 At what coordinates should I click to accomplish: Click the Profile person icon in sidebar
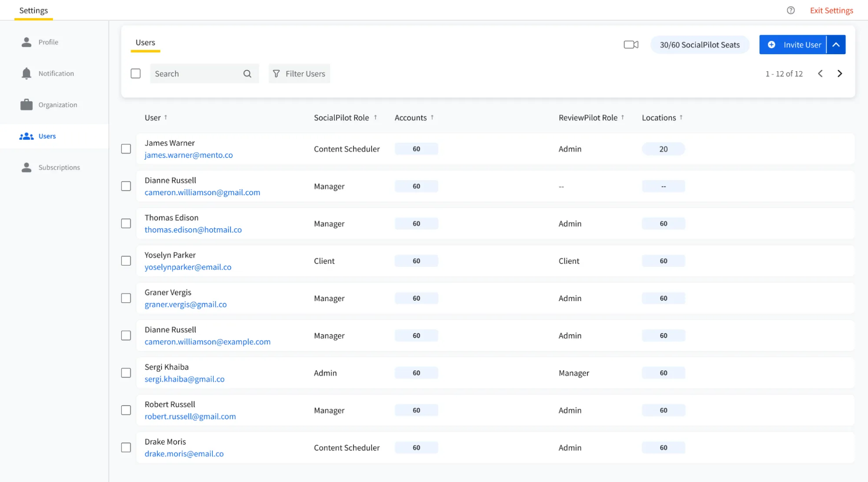pyautogui.click(x=26, y=42)
